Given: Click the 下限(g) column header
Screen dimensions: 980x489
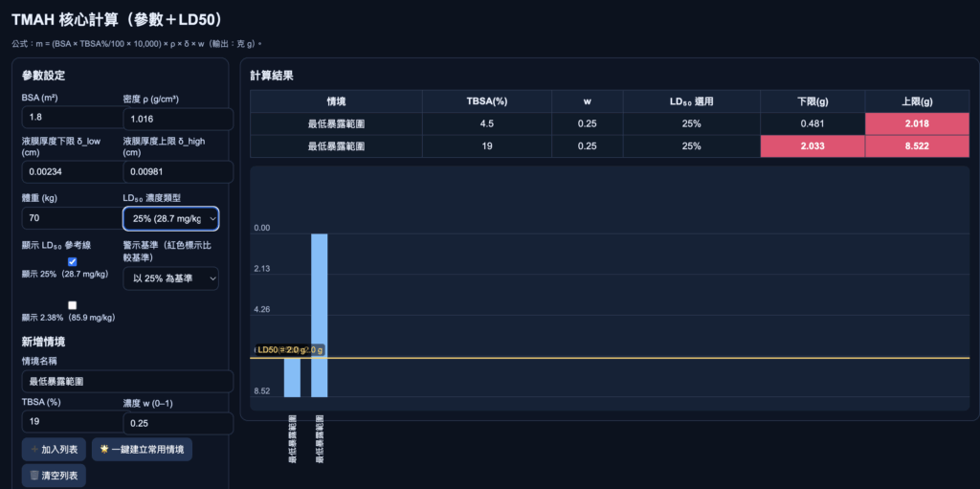Looking at the screenshot, I should [x=812, y=101].
